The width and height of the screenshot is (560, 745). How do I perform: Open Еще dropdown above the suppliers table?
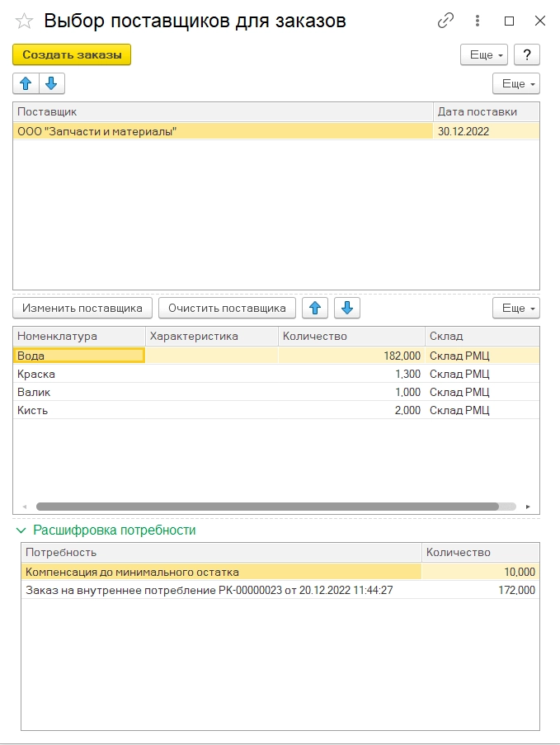tap(515, 83)
